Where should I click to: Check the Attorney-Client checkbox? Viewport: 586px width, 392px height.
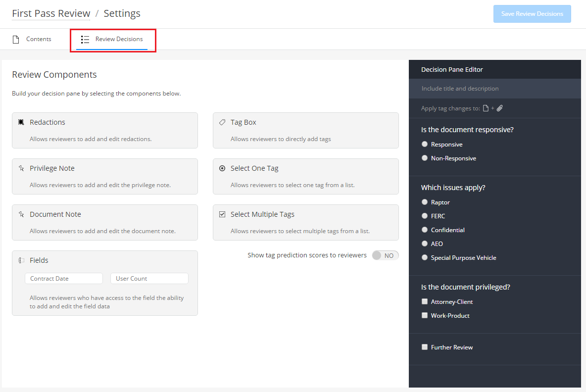[x=425, y=301]
